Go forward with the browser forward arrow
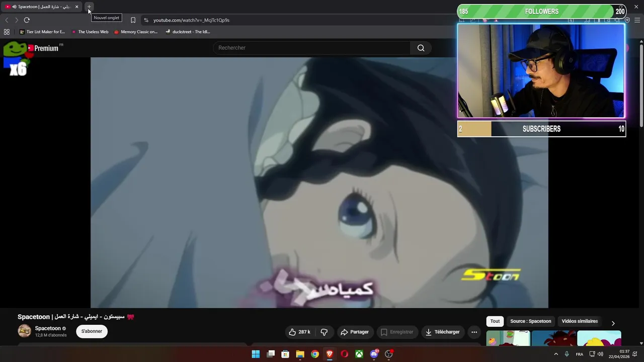Viewport: 644px width, 362px height. point(17,20)
